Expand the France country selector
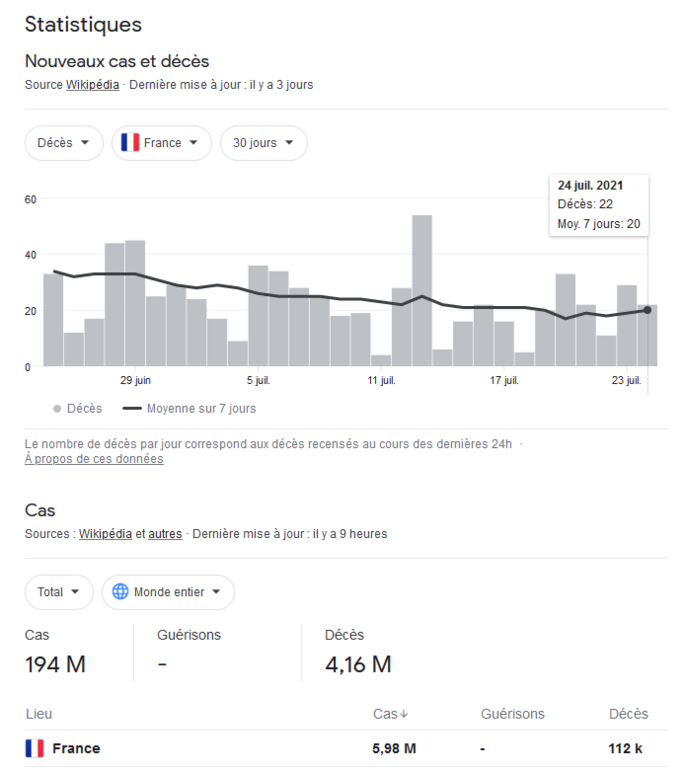This screenshot has height=772, width=684. (162, 143)
